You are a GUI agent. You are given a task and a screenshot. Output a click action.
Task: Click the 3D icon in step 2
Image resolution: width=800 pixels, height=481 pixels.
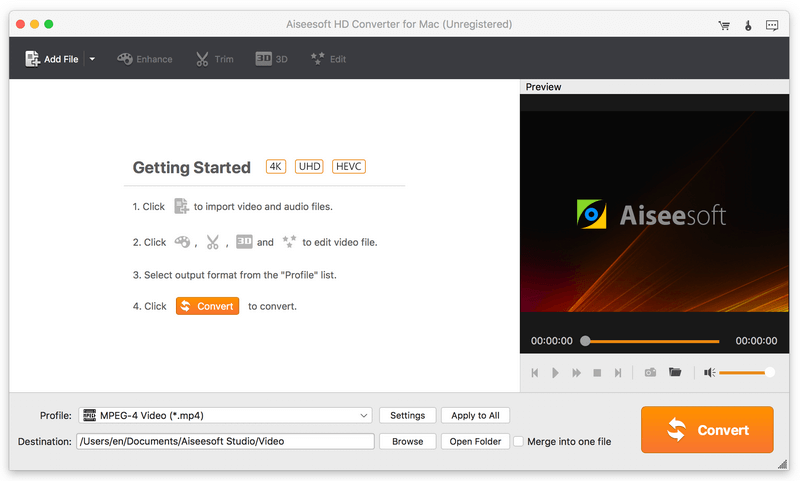[x=244, y=241]
